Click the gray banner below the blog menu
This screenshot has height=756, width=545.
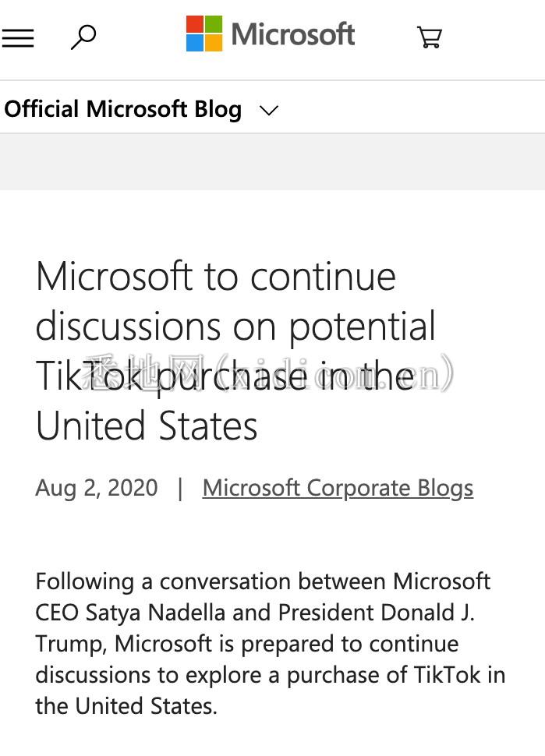(x=273, y=161)
